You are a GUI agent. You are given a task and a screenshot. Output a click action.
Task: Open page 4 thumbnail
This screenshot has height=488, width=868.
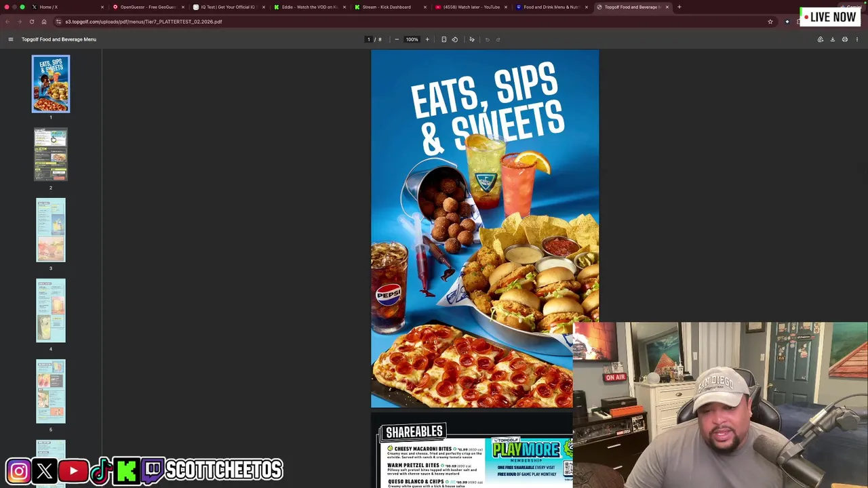(51, 310)
